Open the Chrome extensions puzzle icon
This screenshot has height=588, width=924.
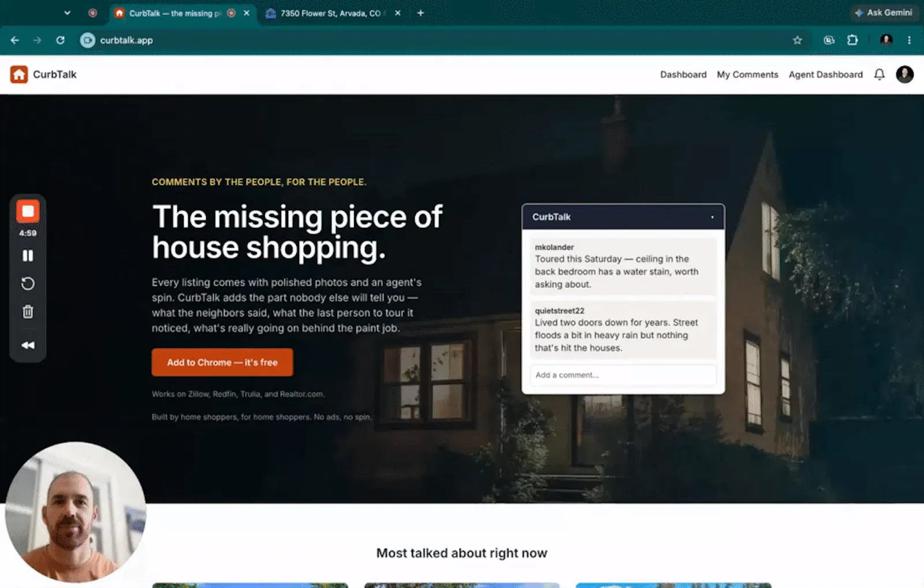click(852, 40)
